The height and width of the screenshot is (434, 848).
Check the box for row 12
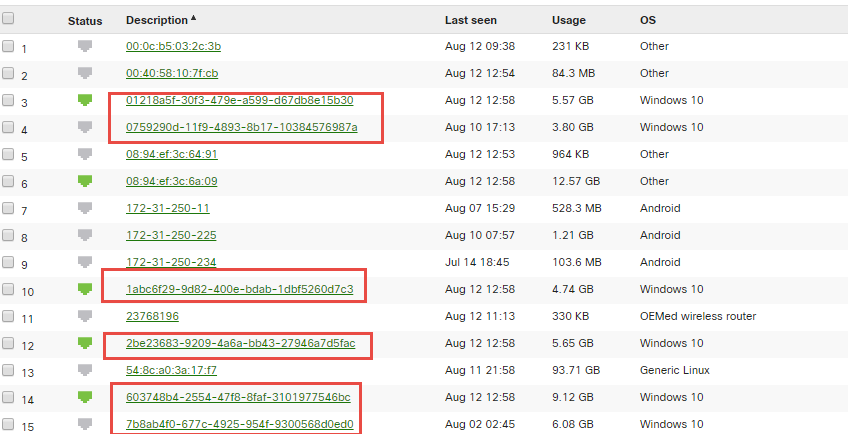[x=8, y=343]
